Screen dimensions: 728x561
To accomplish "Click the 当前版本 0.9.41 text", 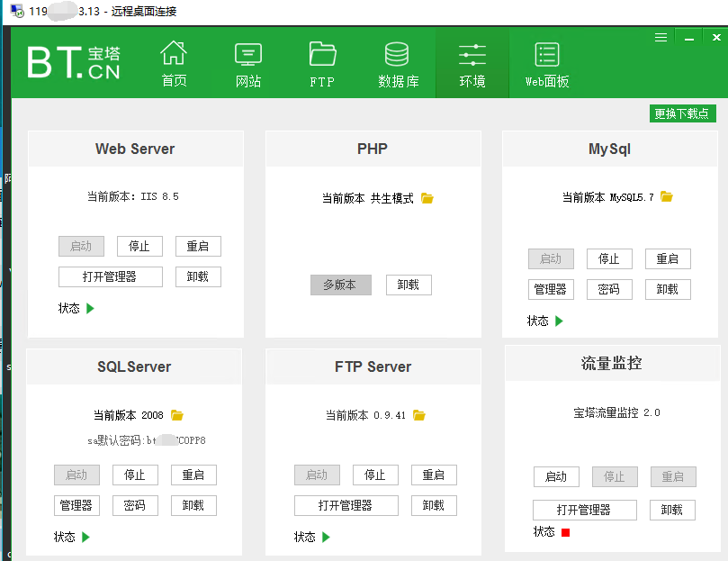I will point(365,415).
